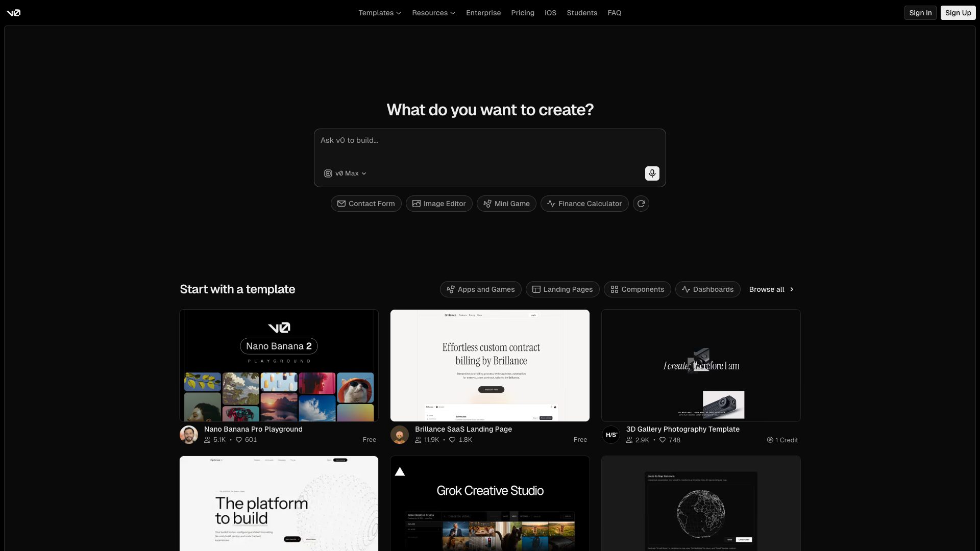This screenshot has height=551, width=980.
Task: Click the refresh suggestions icon
Action: pyautogui.click(x=641, y=204)
